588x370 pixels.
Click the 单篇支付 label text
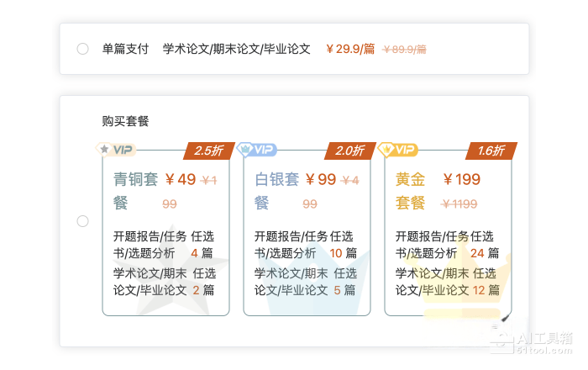[x=125, y=49]
